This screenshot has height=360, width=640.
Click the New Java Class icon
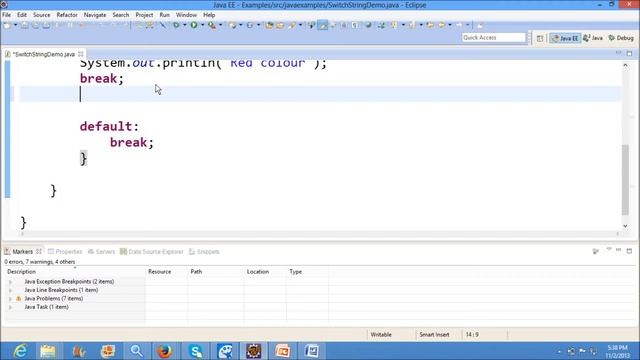[250, 25]
